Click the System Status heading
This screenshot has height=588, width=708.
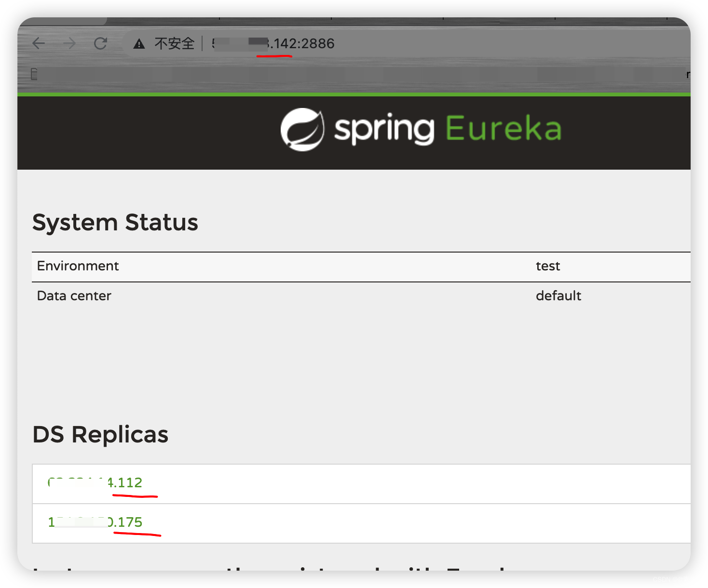pyautogui.click(x=115, y=223)
